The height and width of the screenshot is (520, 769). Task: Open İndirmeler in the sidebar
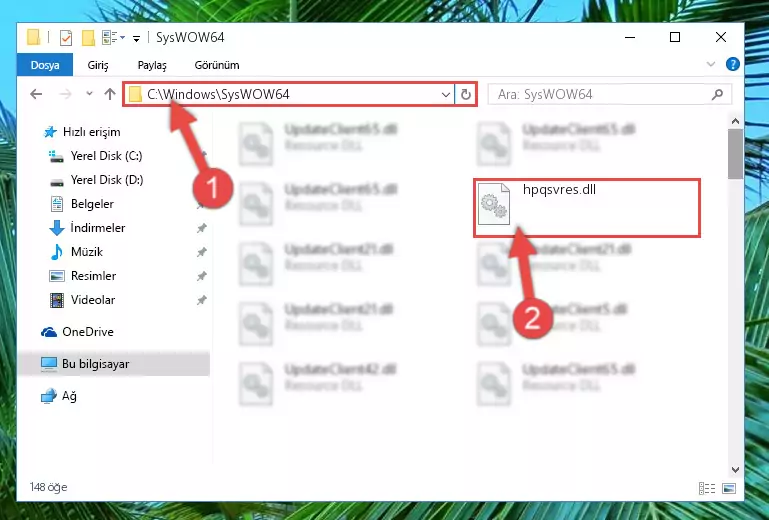[x=98, y=228]
